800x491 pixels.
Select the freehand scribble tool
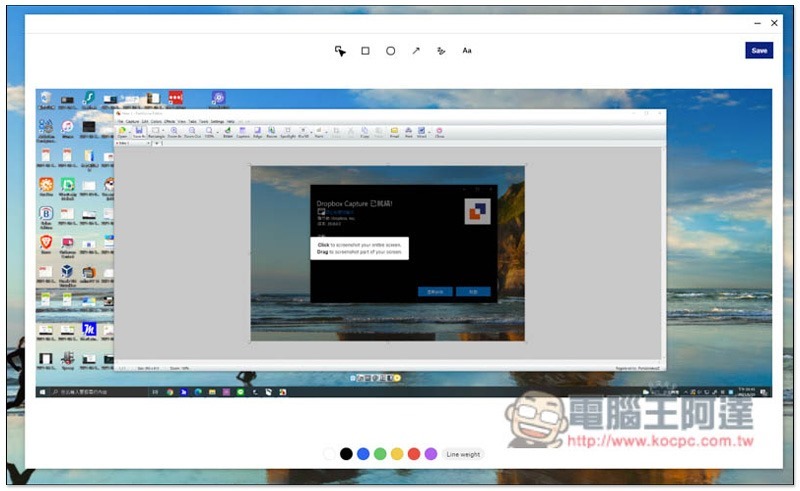pos(441,51)
